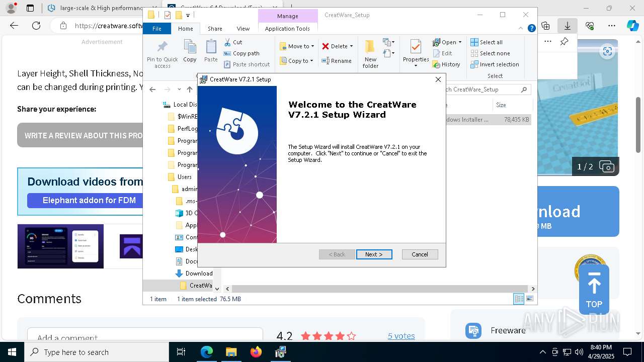Viewport: 644px width, 362px height.
Task: Click Edit in ribbon Open group
Action: (x=442, y=53)
